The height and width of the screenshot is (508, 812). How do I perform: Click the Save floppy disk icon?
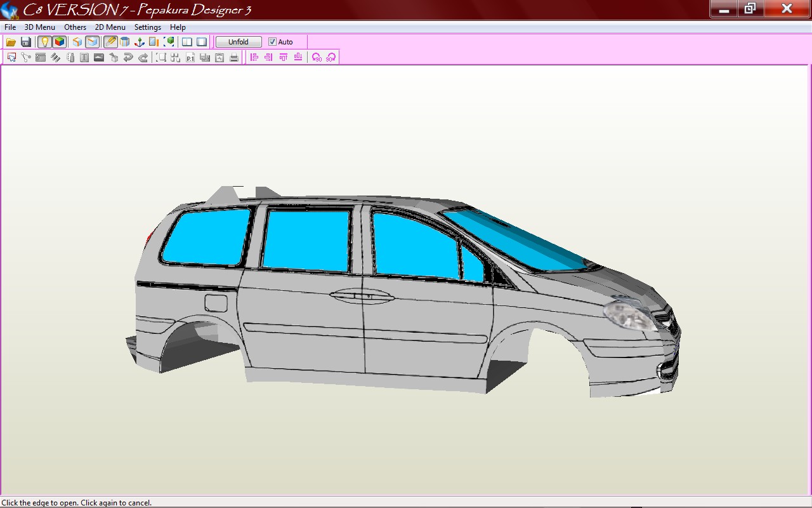[26, 42]
